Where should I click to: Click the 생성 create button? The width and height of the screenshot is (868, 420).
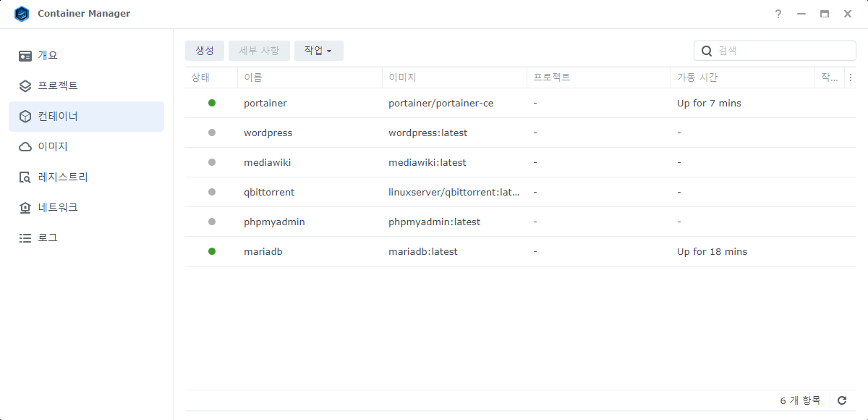(x=205, y=51)
